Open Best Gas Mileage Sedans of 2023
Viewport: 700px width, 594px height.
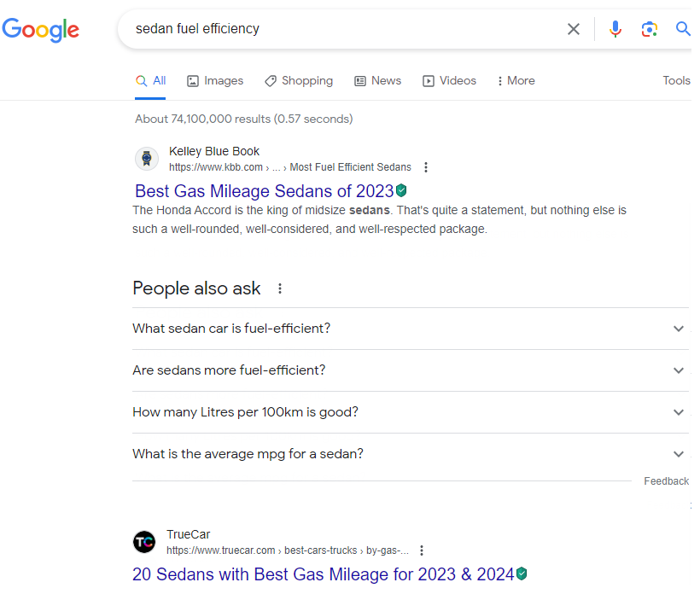265,191
